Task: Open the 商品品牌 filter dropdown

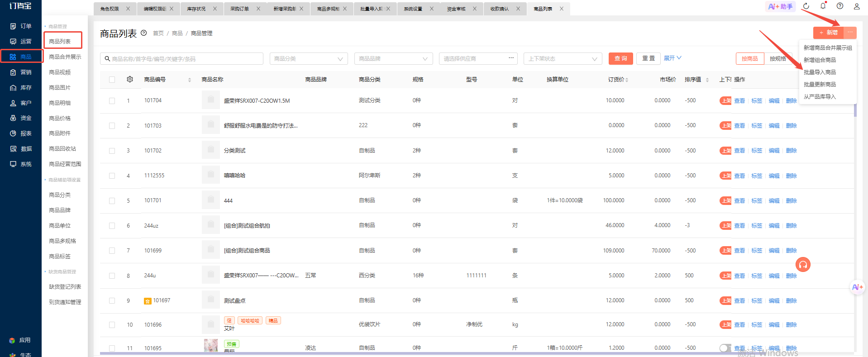Action: tap(393, 59)
